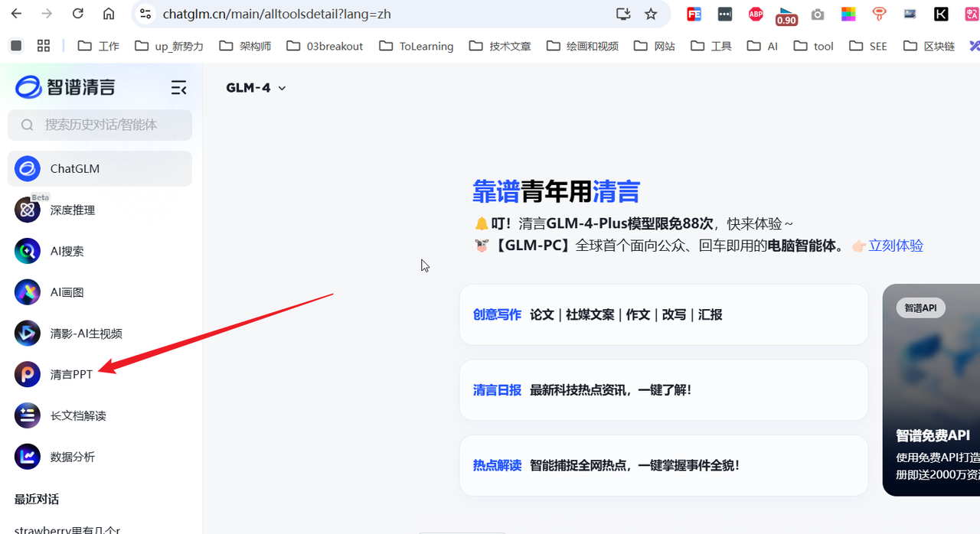Open the 智谱免费API promo card
The height and width of the screenshot is (534, 980).
click(x=931, y=390)
